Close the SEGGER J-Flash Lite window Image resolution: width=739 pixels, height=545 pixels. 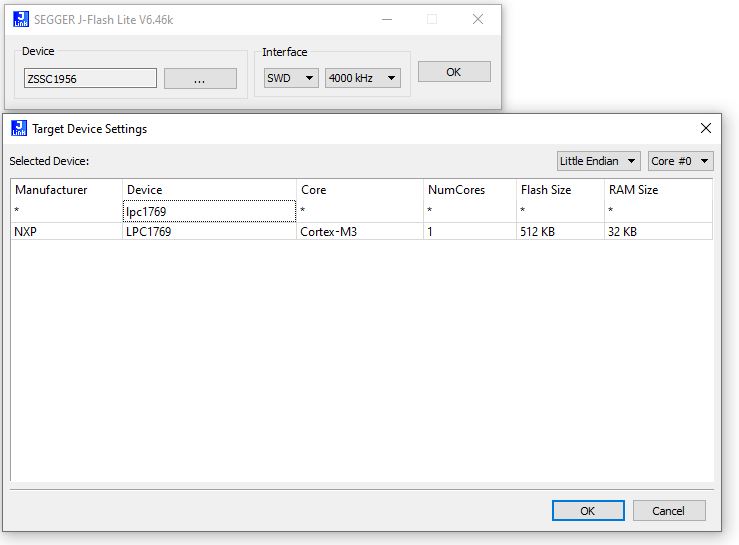478,19
